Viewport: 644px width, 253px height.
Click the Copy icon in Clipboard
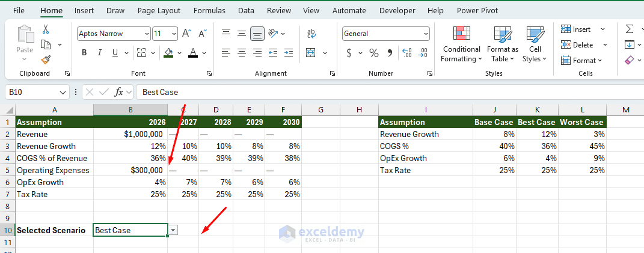point(46,44)
